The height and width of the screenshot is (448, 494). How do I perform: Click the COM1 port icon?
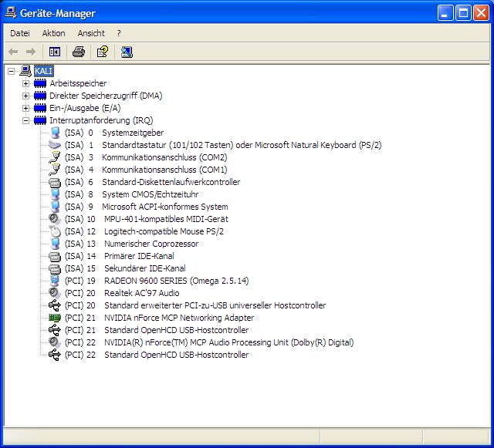(x=55, y=170)
